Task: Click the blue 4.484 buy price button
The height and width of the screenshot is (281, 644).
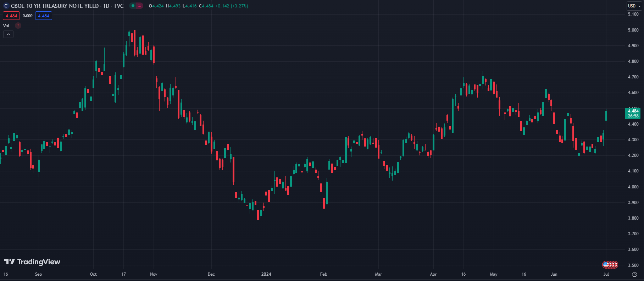Action: 44,16
